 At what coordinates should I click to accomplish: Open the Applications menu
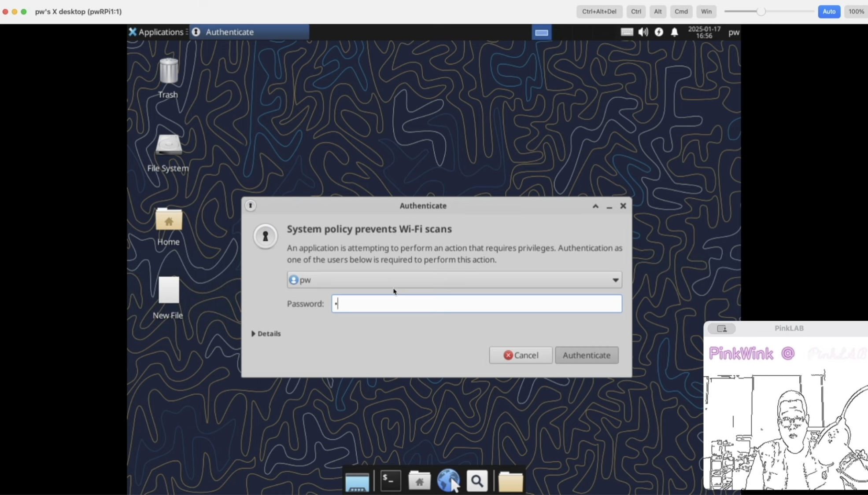click(156, 32)
